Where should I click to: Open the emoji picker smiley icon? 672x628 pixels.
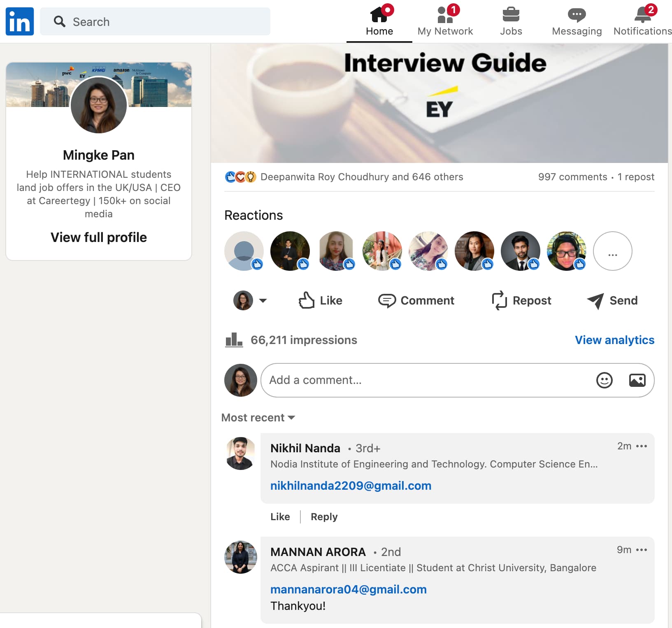(x=605, y=380)
